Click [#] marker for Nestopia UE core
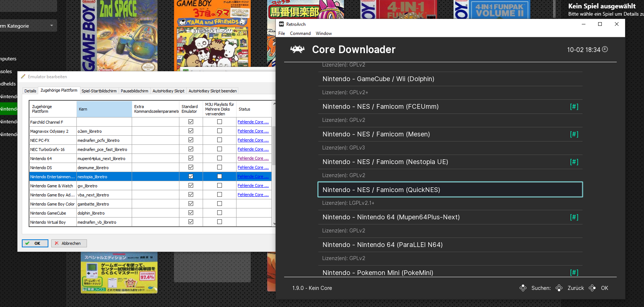Image resolution: width=644 pixels, height=307 pixels. 574,162
